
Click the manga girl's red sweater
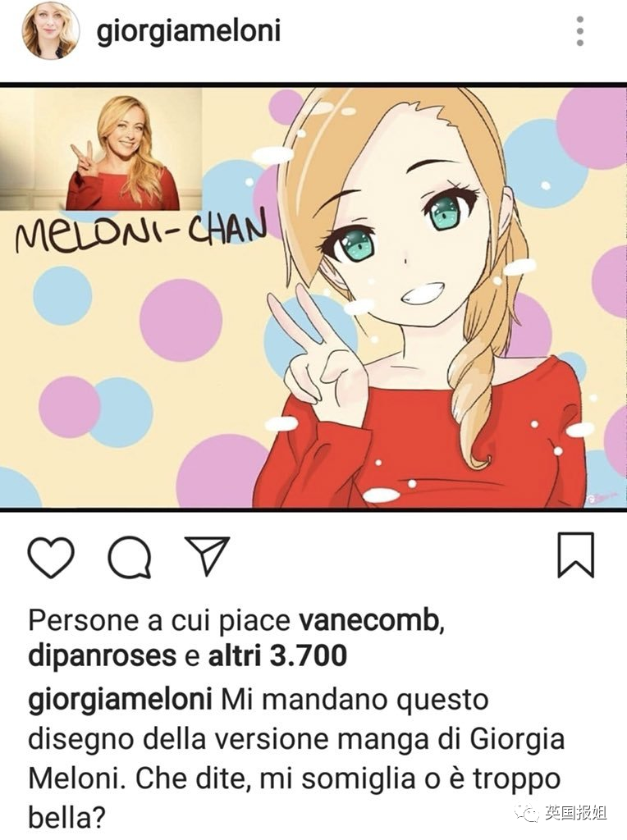coord(423,440)
